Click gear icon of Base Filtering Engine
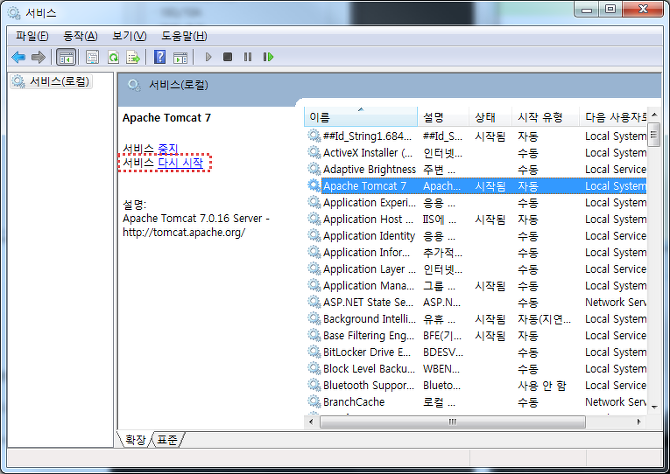 tap(314, 336)
